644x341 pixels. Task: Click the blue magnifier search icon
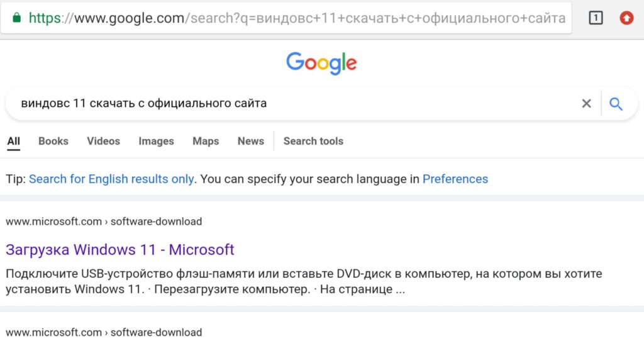(x=616, y=104)
